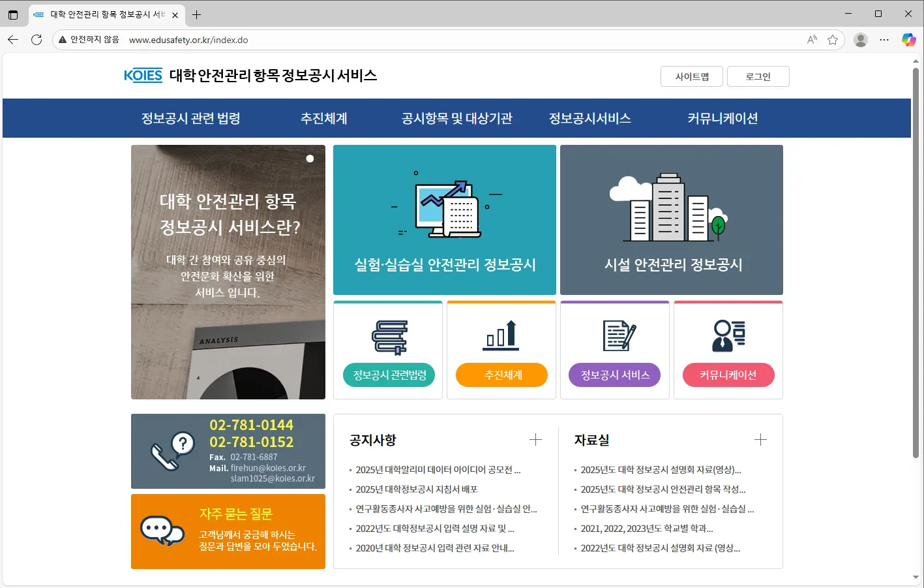Select the stacked books icon for 정보공시 관련법령
The width and height of the screenshot is (924, 588).
(388, 335)
